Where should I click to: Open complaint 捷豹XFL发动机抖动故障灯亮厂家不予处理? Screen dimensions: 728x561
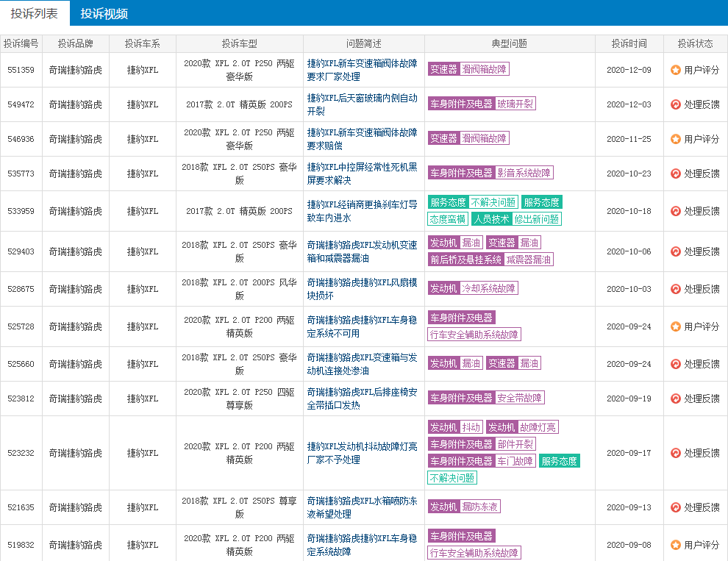click(x=362, y=453)
